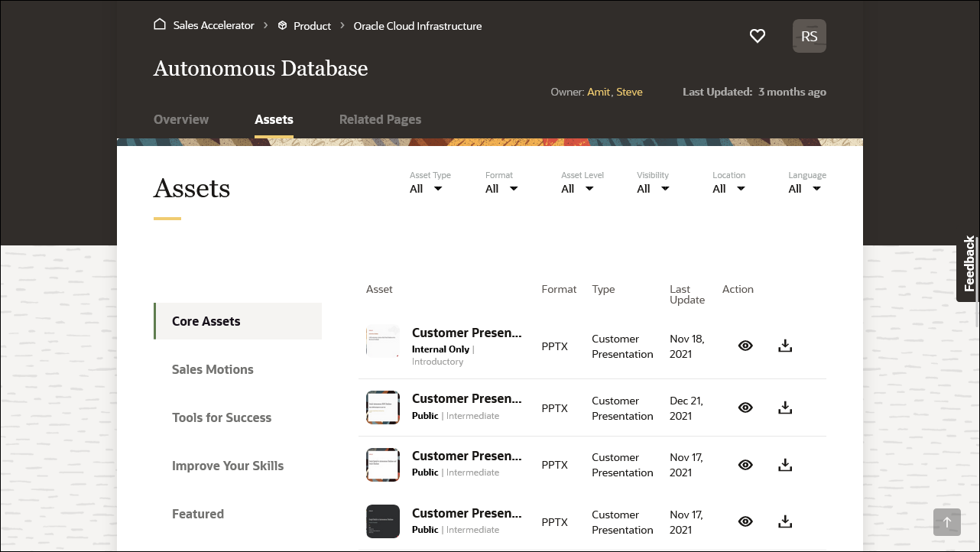
Task: Navigate to Sales Accelerator via breadcrumb
Action: (213, 25)
